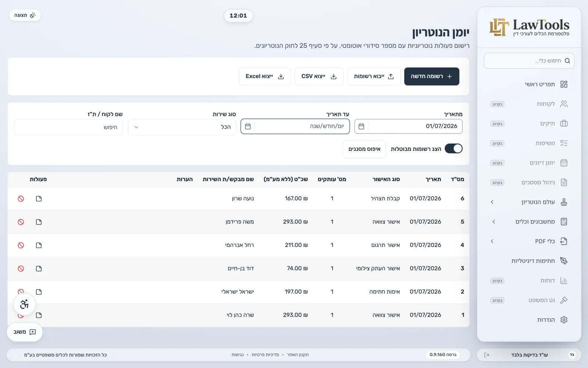
Task: Click אישור העתק צילומי cell
Action: point(378,268)
